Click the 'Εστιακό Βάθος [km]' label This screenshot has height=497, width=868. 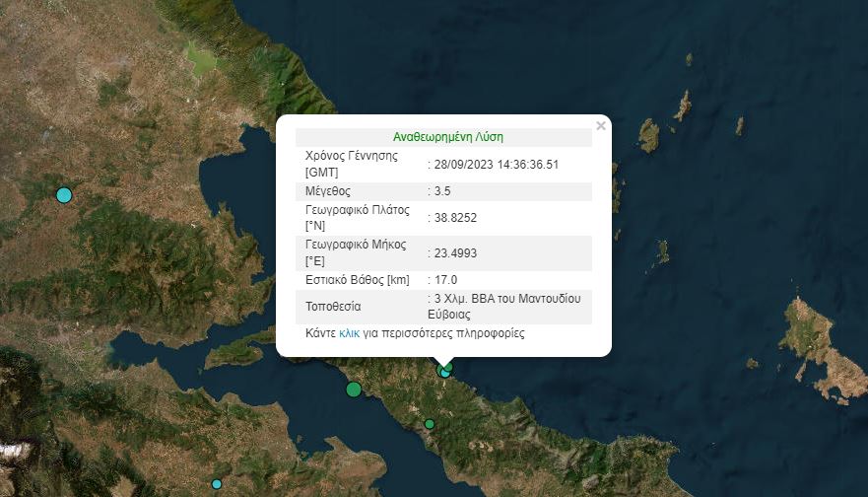pyautogui.click(x=358, y=280)
